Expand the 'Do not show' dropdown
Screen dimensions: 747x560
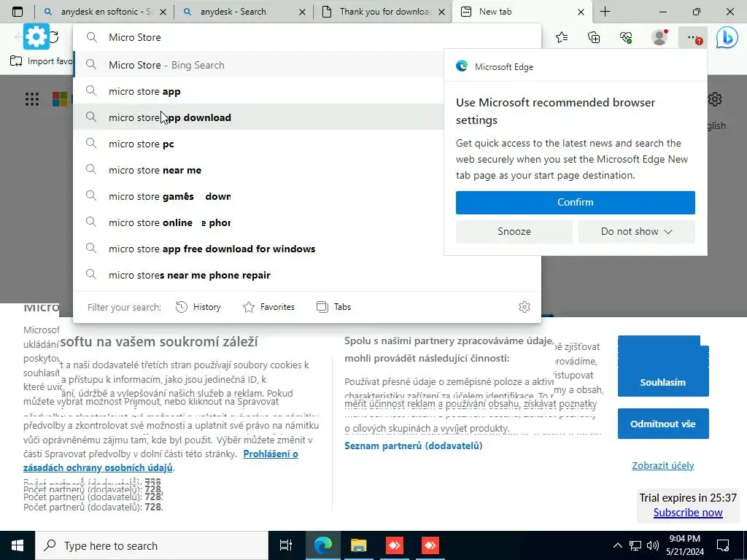point(636,231)
